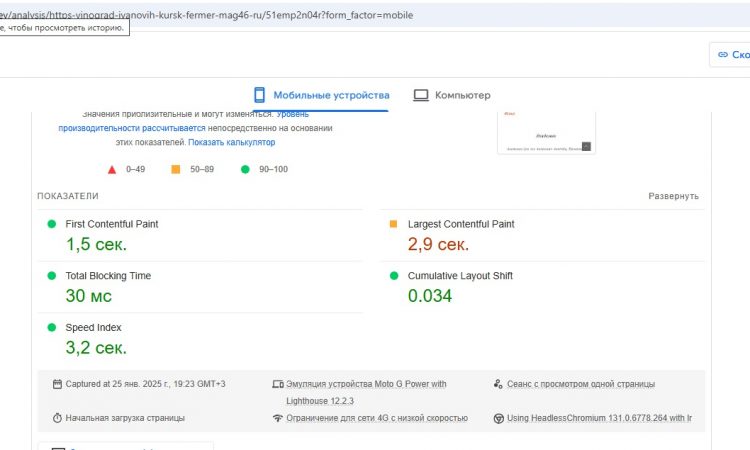Click the red triangle 0–49 legend icon
Image resolution: width=750 pixels, height=450 pixels.
click(112, 169)
